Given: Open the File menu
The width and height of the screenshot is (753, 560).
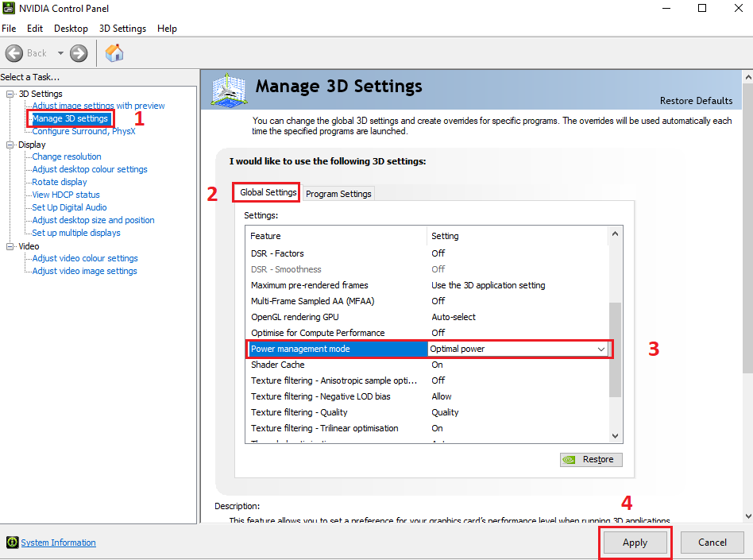Looking at the screenshot, I should tap(9, 29).
